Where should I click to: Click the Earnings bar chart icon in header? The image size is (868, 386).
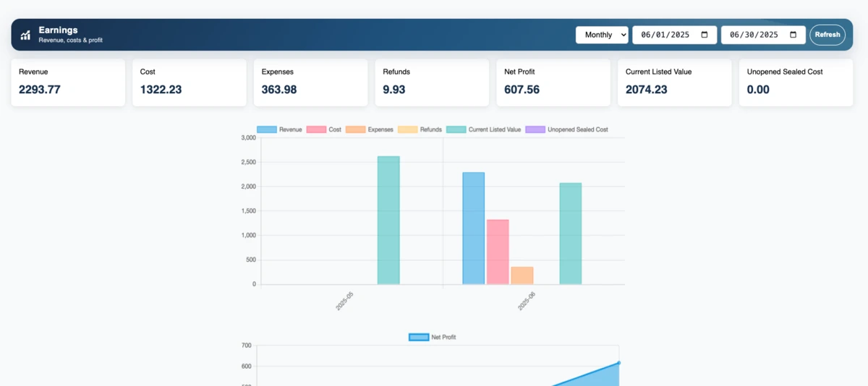click(x=25, y=35)
